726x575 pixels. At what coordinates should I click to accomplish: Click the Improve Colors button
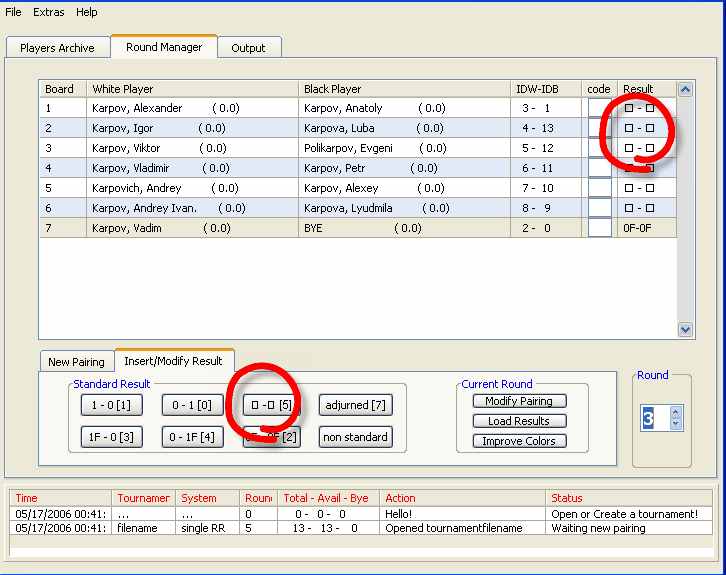[x=519, y=441]
